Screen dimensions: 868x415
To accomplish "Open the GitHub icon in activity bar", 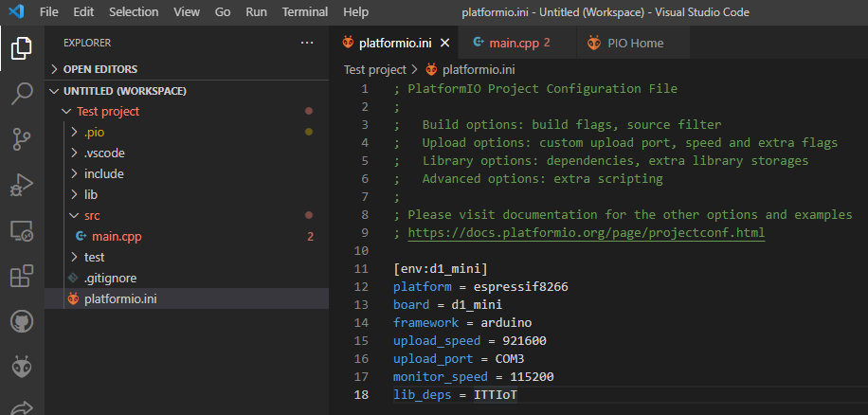I will (x=22, y=321).
